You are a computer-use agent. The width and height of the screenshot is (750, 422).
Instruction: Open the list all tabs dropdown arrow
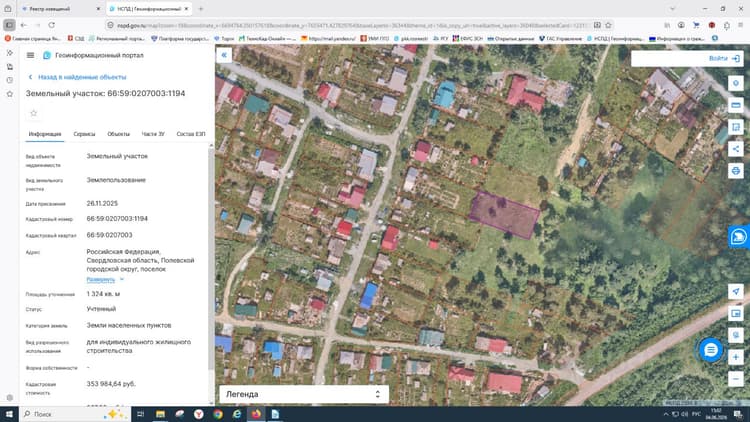tap(673, 9)
